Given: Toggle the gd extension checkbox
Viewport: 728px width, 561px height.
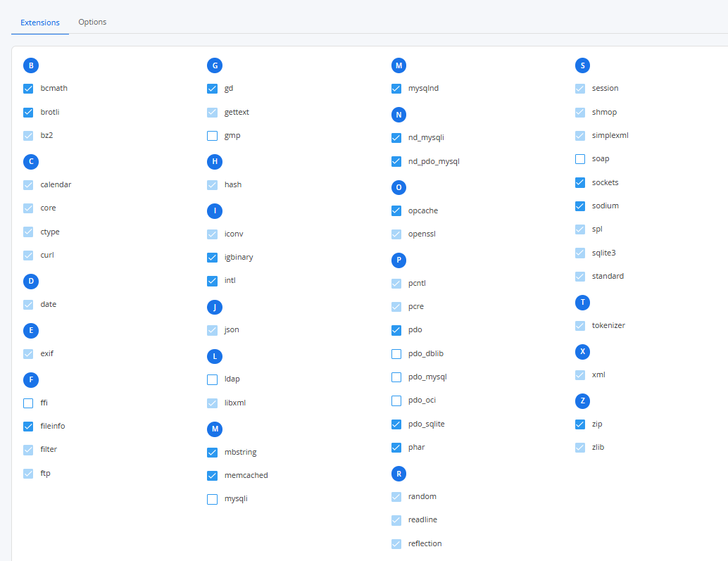Looking at the screenshot, I should (212, 89).
